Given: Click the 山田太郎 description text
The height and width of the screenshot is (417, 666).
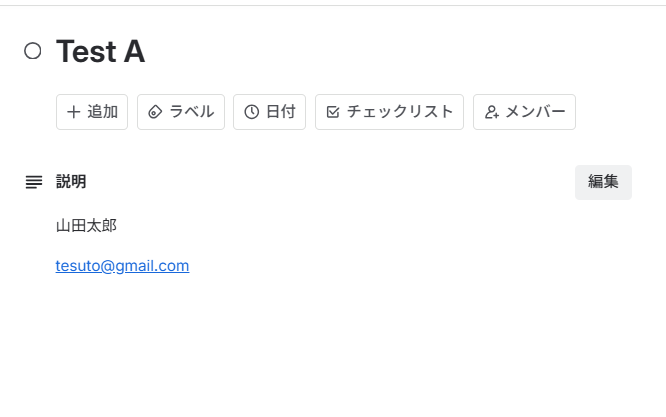Looking at the screenshot, I should 86,226.
